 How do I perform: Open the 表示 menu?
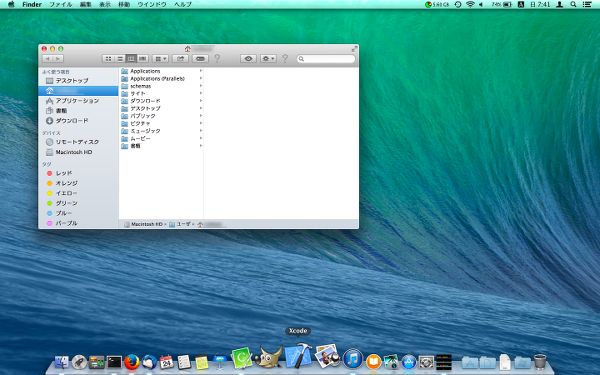point(105,5)
